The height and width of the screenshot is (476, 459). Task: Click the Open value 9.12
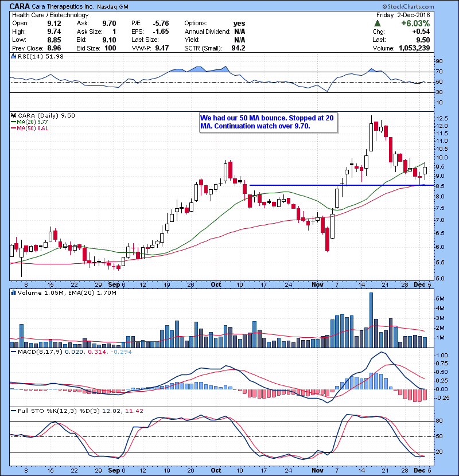pos(54,24)
